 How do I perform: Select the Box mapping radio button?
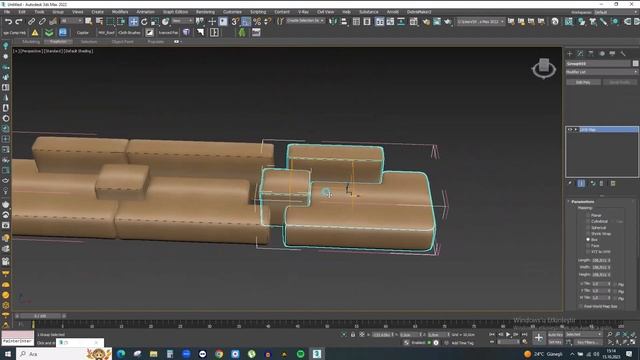588,240
